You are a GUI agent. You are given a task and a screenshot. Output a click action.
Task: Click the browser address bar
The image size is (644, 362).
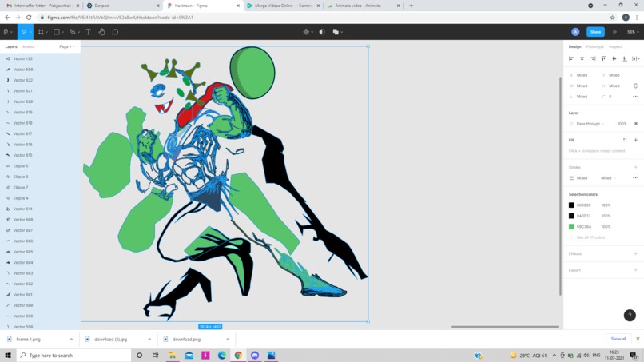(x=320, y=18)
